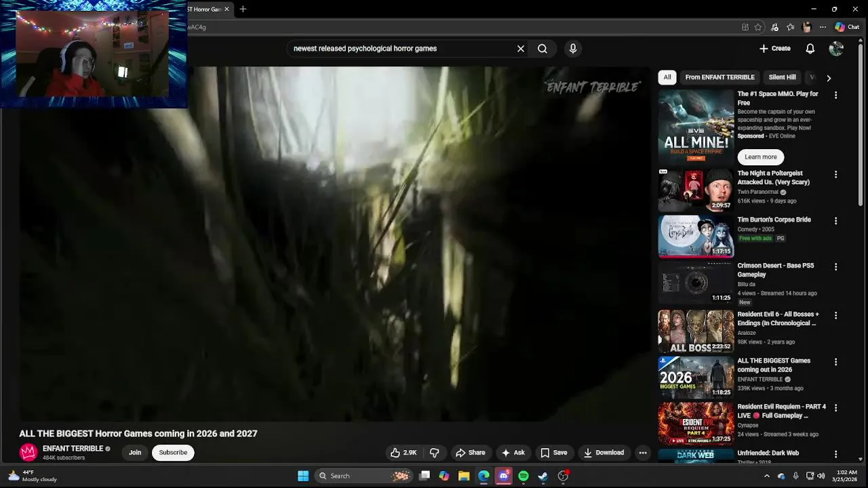
Task: Open Edge media control icon
Action: [x=774, y=27]
